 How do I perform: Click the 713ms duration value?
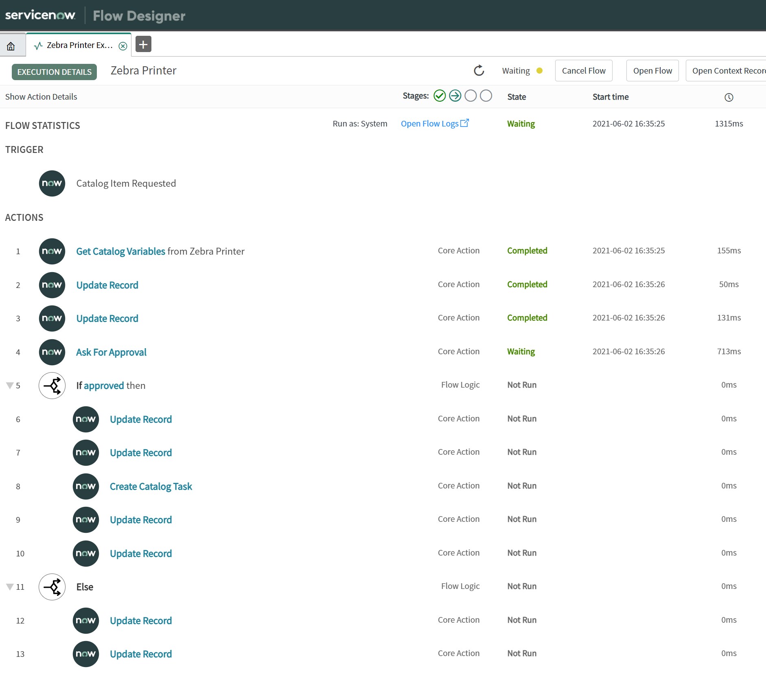[x=729, y=351]
